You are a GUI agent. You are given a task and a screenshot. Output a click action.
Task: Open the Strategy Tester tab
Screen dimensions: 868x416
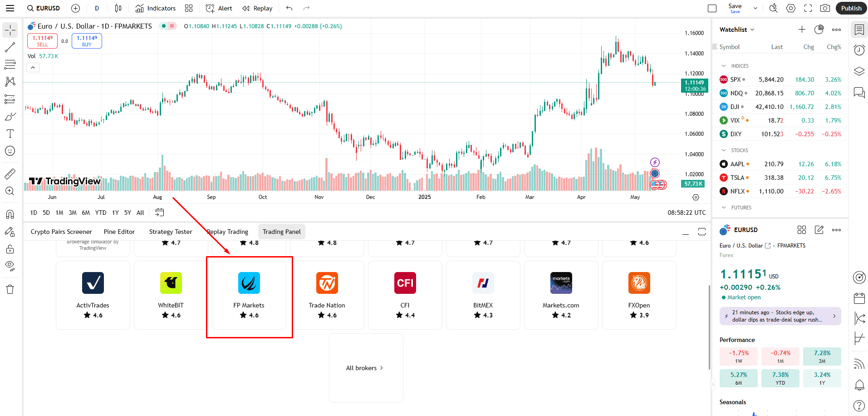pos(170,231)
